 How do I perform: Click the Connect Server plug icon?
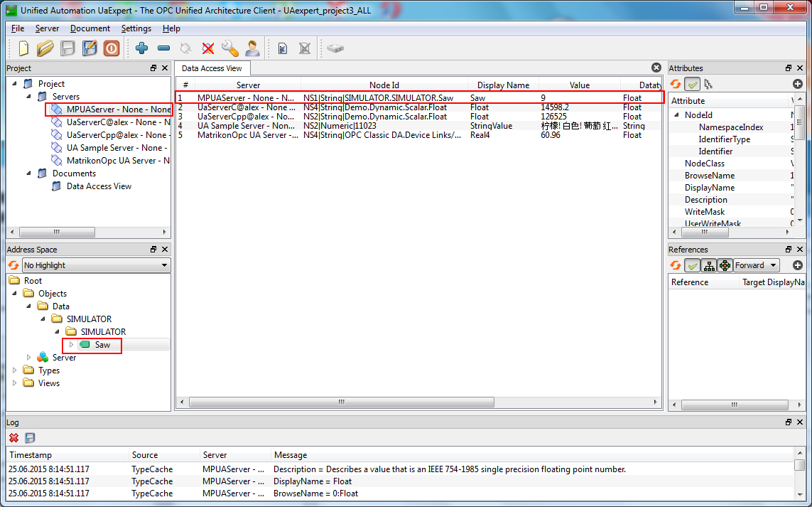pyautogui.click(x=185, y=49)
